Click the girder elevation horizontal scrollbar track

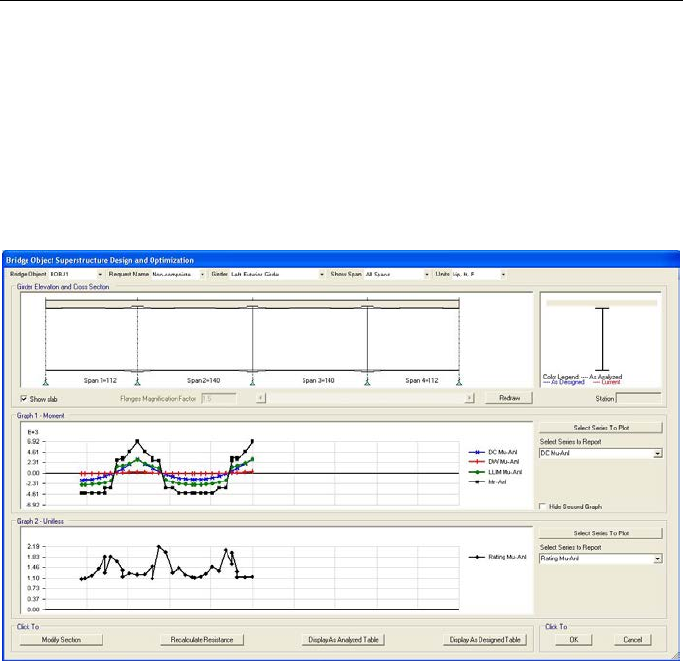(x=365, y=398)
